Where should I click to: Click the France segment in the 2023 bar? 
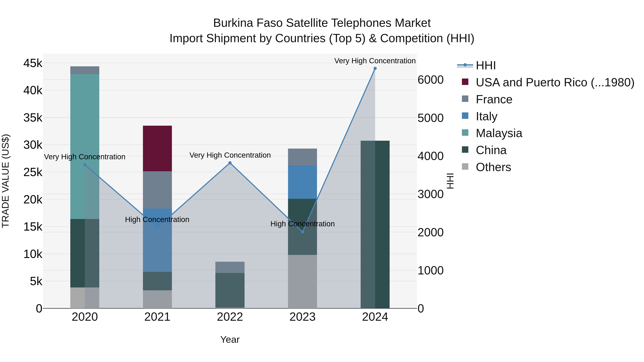point(303,157)
